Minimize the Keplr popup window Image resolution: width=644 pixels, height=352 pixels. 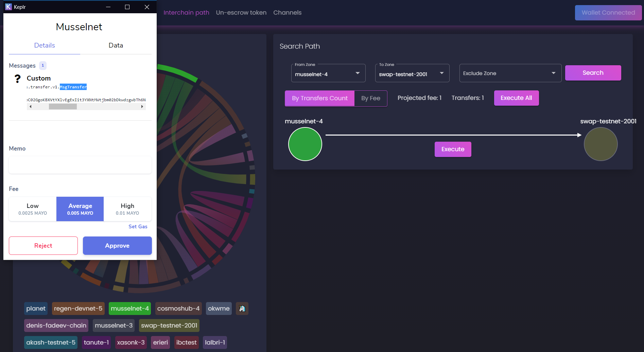click(x=108, y=7)
